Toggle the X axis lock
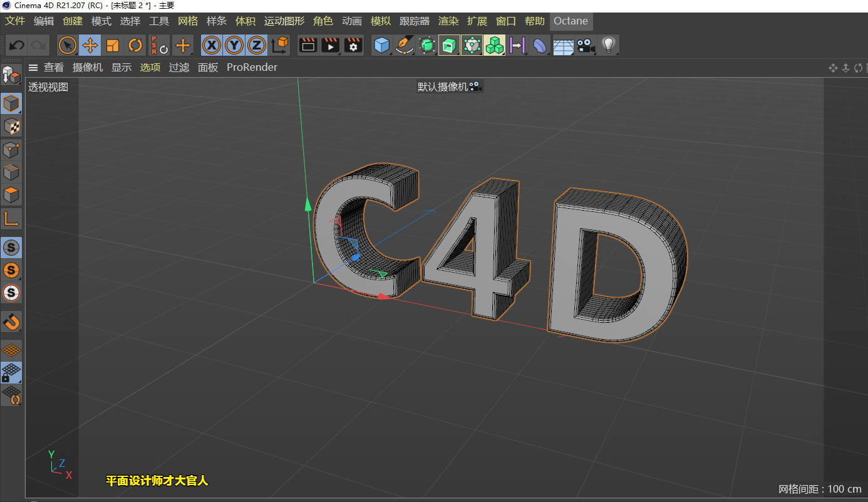868x502 pixels. coord(212,45)
